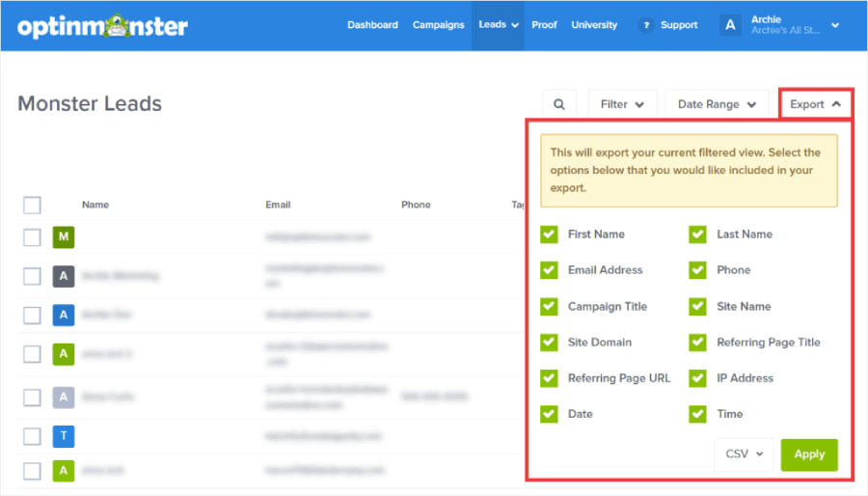The image size is (868, 496).
Task: Click the Monster Leads heading
Action: (x=90, y=103)
